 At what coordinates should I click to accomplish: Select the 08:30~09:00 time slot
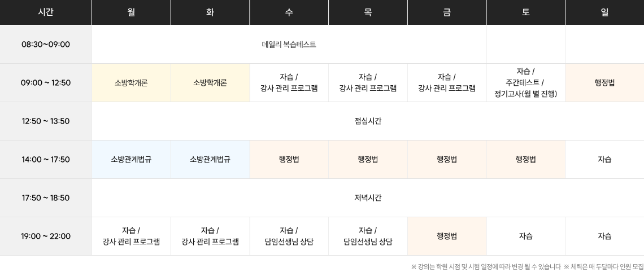pos(46,45)
